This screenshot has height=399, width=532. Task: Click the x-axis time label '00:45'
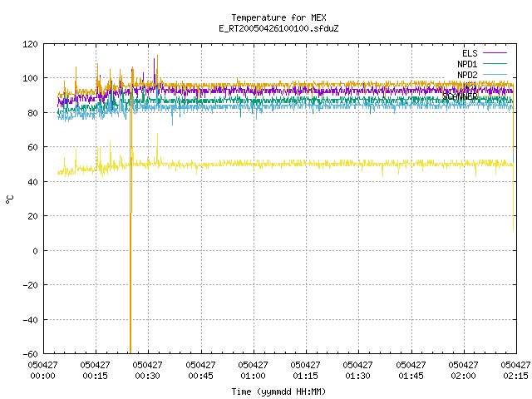(200, 376)
